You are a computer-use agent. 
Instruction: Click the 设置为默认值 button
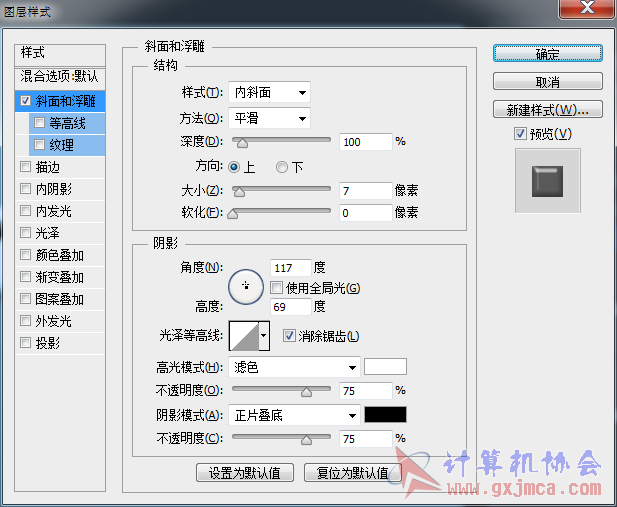point(245,473)
